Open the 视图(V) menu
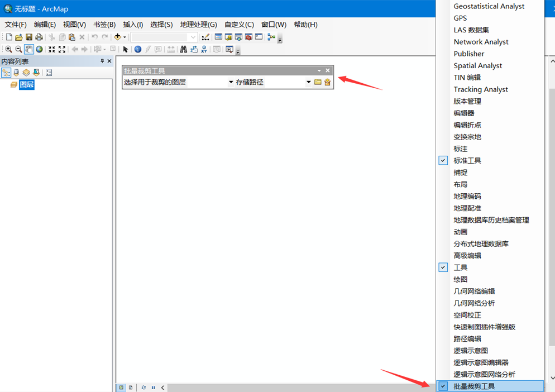Image resolution: width=555 pixels, height=392 pixels. point(74,25)
